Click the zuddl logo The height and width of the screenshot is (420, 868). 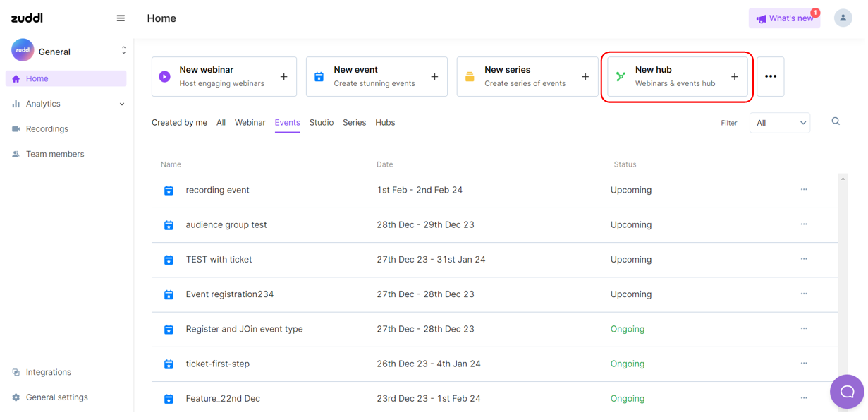[x=27, y=18]
